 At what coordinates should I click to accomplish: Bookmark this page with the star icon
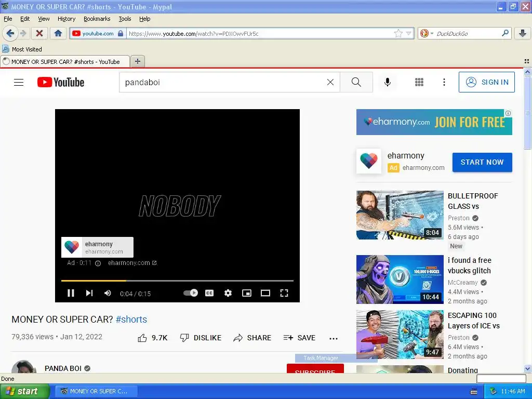click(x=398, y=33)
